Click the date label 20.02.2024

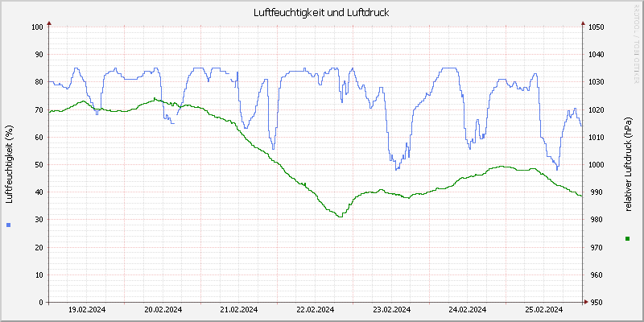click(x=163, y=310)
